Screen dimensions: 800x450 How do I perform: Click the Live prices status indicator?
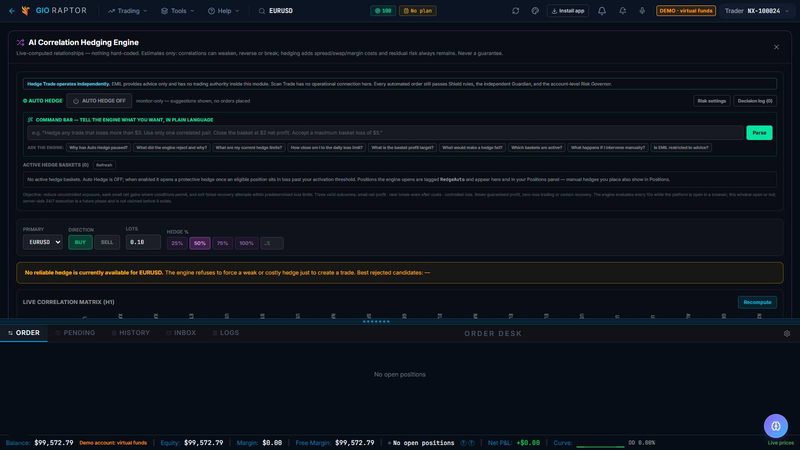point(781,443)
